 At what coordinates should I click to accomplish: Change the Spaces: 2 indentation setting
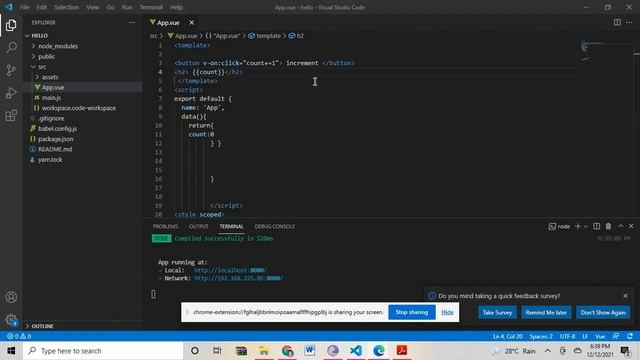[x=541, y=336]
